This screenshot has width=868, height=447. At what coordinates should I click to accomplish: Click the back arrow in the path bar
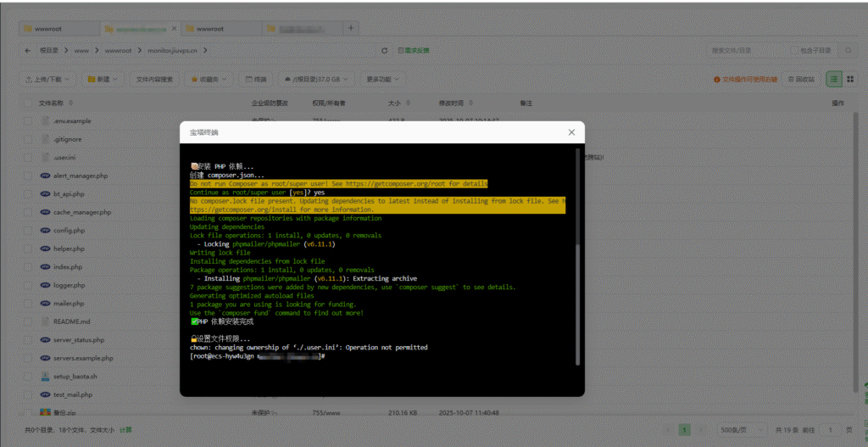click(27, 51)
